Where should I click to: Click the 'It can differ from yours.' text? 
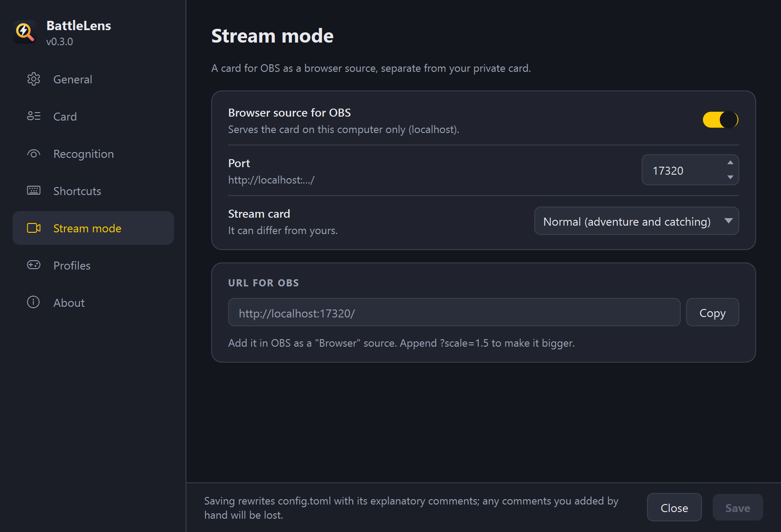[x=283, y=231]
